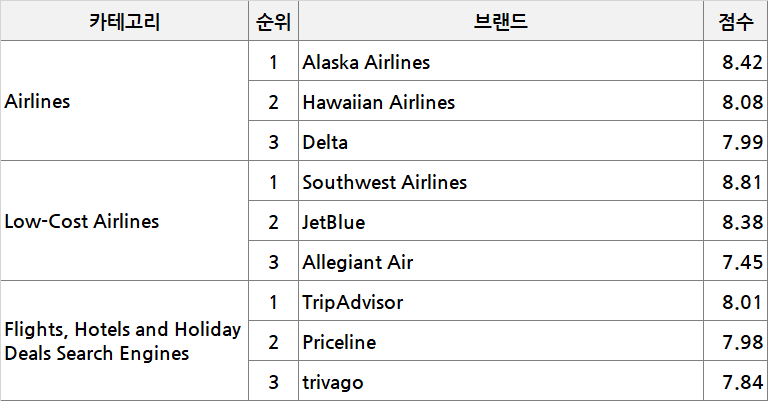Click the 카테고리 column header
768x401 pixels.
tap(124, 21)
